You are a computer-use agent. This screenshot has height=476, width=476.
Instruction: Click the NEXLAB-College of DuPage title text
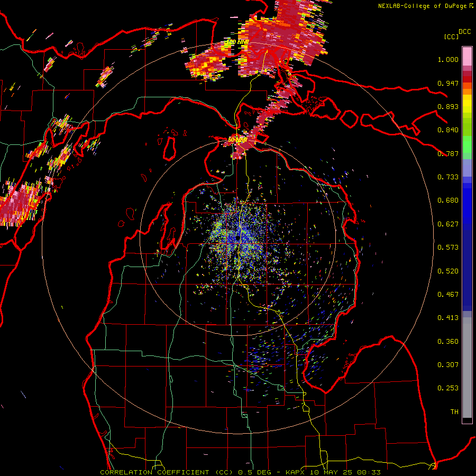pyautogui.click(x=423, y=6)
